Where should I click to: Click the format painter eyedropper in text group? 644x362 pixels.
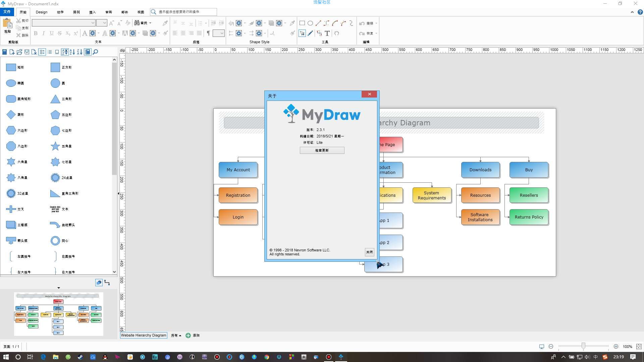pyautogui.click(x=165, y=23)
